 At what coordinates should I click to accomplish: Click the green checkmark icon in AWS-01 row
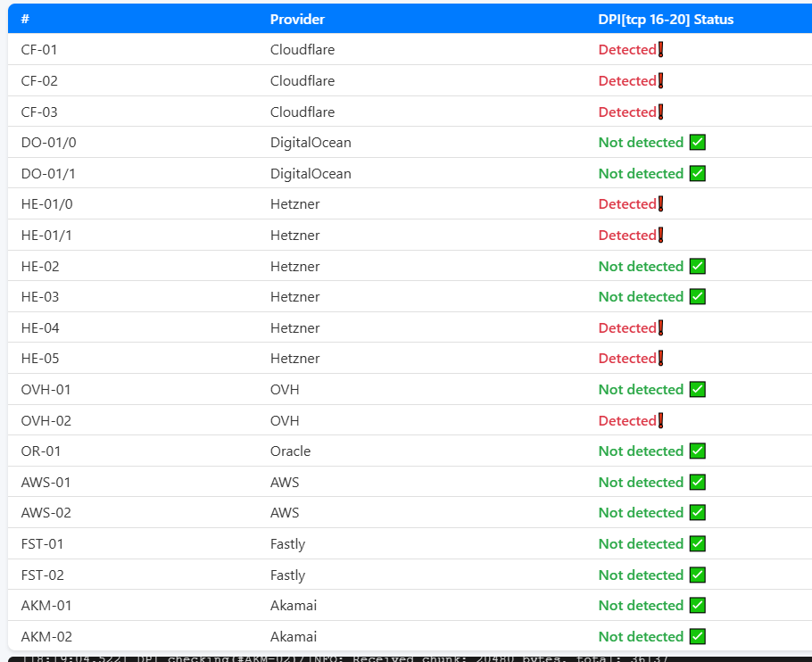click(698, 482)
